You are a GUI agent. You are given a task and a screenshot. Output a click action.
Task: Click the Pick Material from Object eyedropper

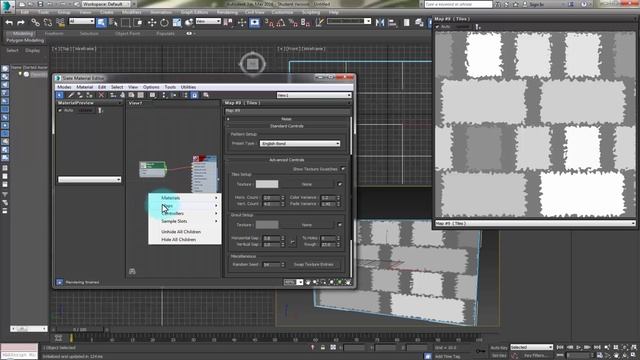pyautogui.click(x=70, y=95)
